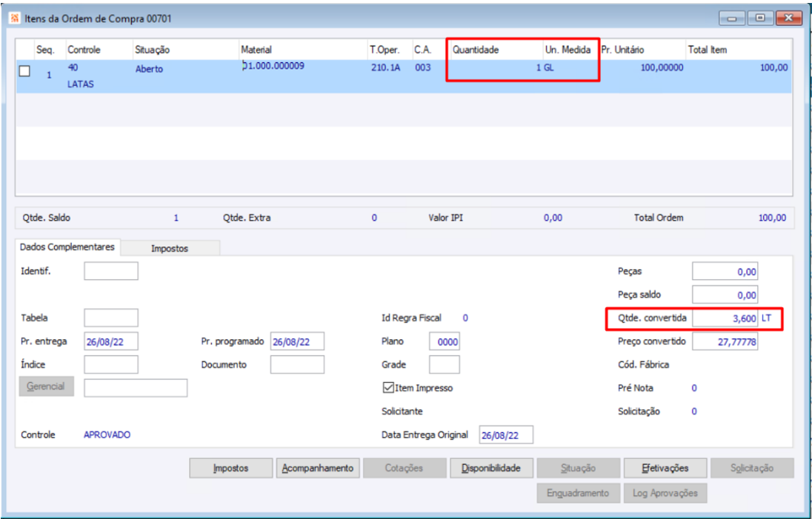Click the Quantidade column header
This screenshot has width=812, height=519.
[x=476, y=50]
